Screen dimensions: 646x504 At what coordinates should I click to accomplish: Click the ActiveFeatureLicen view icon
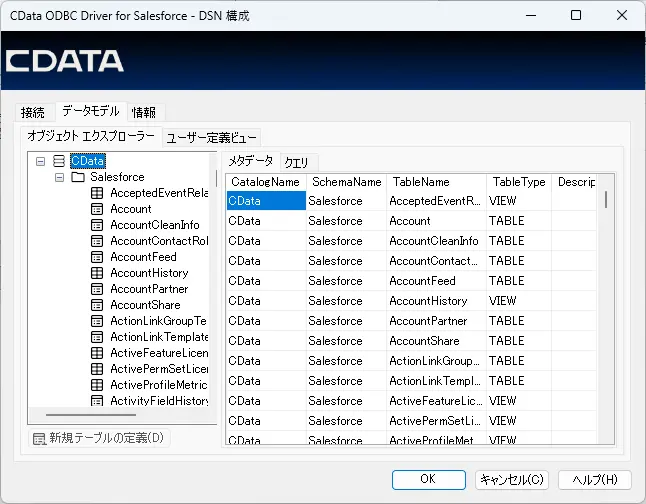point(97,353)
